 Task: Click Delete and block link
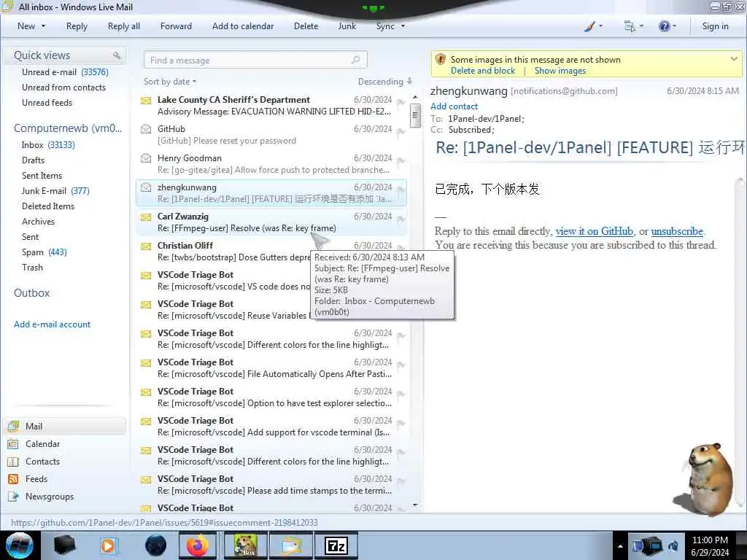click(x=483, y=71)
